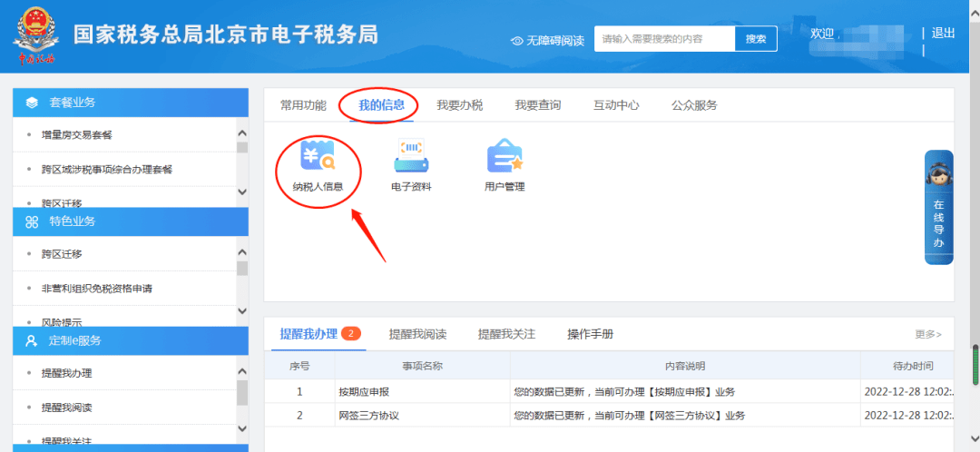Click the down arrow in the 特色业务 list

point(242,310)
